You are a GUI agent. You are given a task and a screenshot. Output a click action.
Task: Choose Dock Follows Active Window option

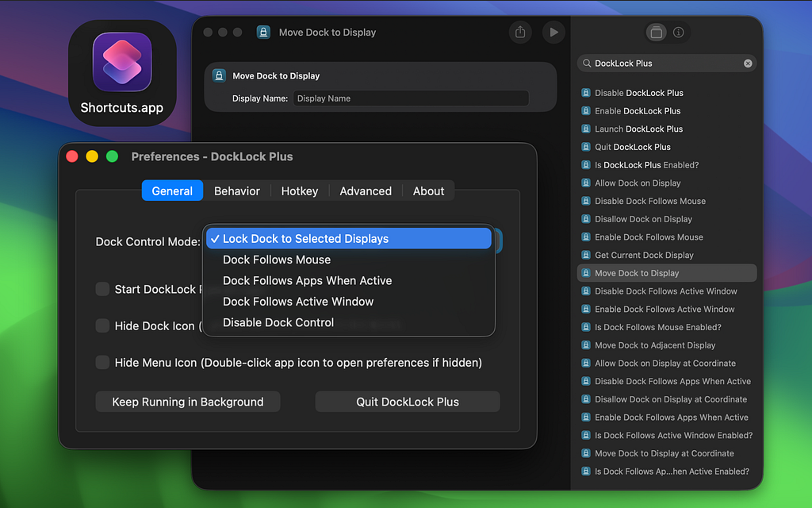tap(349, 302)
